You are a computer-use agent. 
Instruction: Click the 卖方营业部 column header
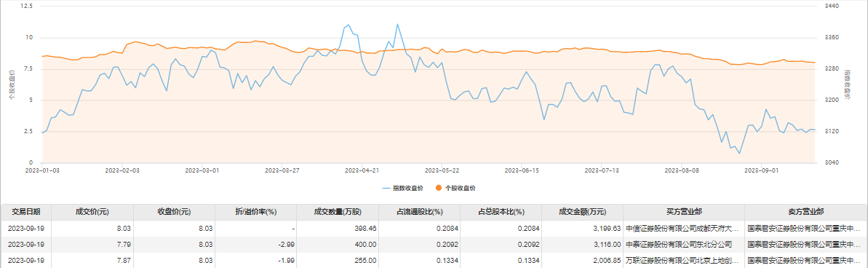[806, 212]
